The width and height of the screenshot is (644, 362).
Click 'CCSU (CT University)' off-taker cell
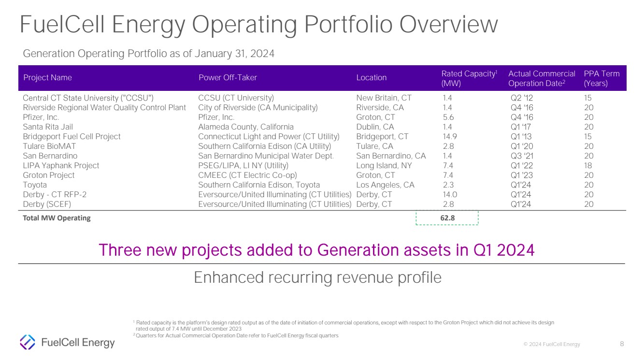(236, 98)
